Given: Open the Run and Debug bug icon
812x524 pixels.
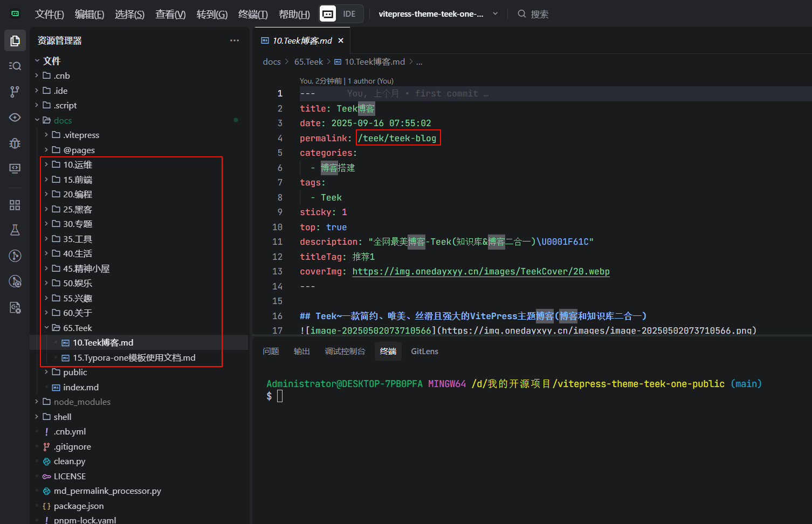Looking at the screenshot, I should 15,143.
